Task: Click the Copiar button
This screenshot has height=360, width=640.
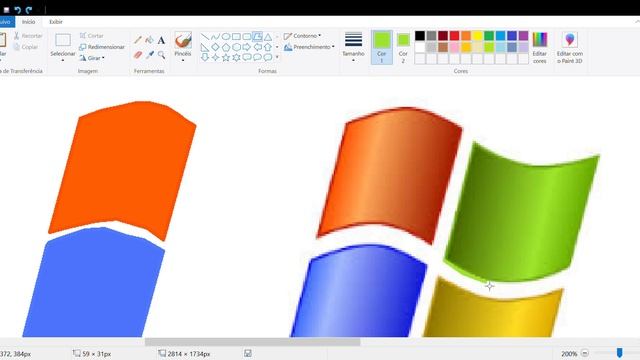Action: (26, 47)
